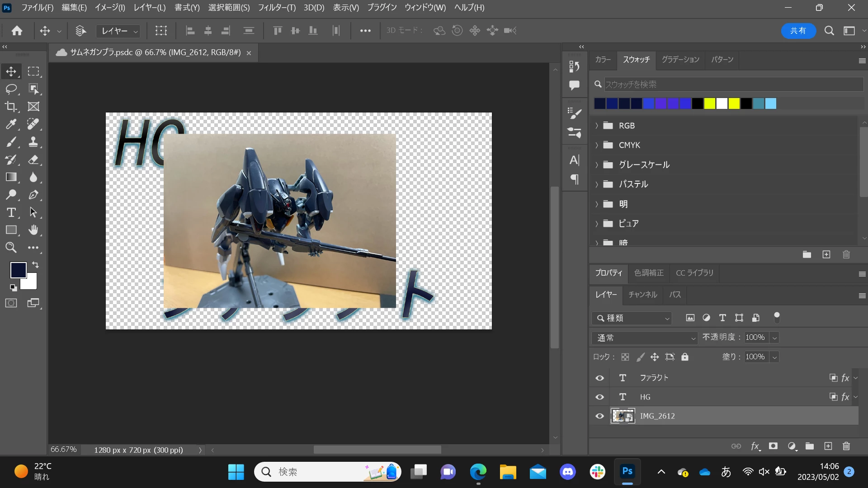Open the 不透明度 opacity dropdown arrow

click(x=774, y=338)
